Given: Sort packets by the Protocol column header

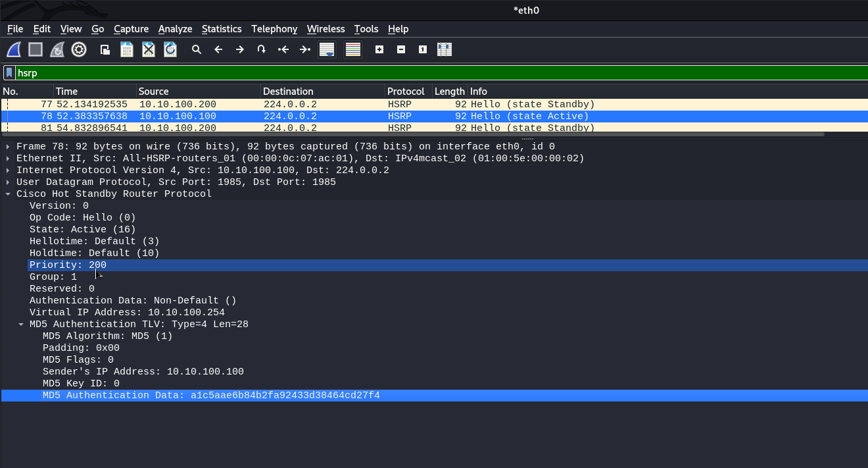Looking at the screenshot, I should click(x=406, y=91).
